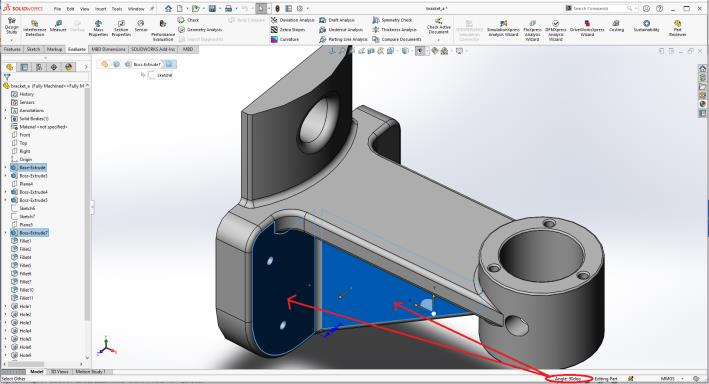The image size is (709, 384).
Task: Switch to the Features ribbon tab
Action: tap(12, 49)
